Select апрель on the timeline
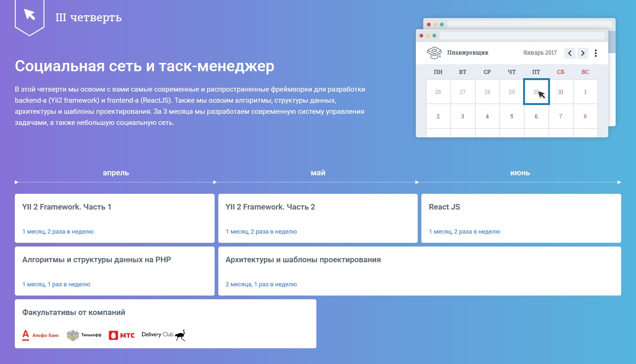 click(115, 172)
